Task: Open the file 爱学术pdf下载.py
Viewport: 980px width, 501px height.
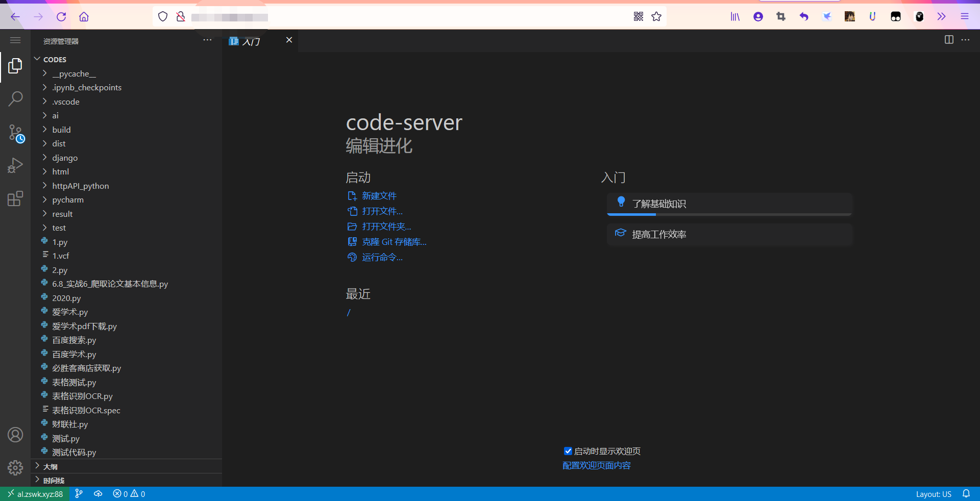Action: tap(126, 326)
